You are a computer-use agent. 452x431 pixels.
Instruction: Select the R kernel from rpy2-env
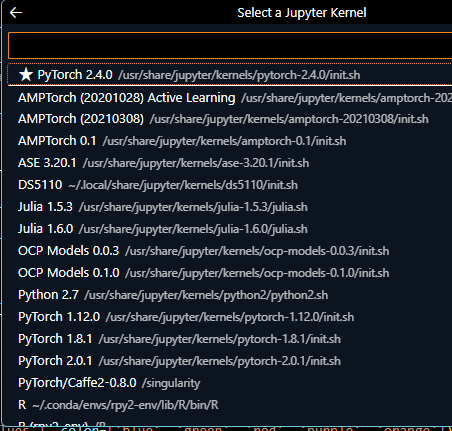[230, 405]
